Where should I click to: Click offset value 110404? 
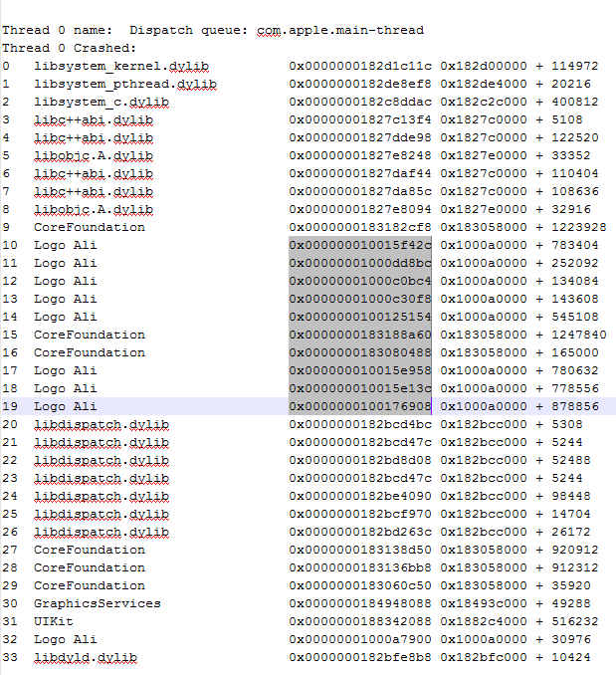(x=575, y=173)
